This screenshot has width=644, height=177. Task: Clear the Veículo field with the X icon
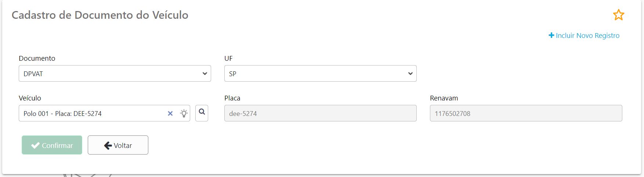170,114
